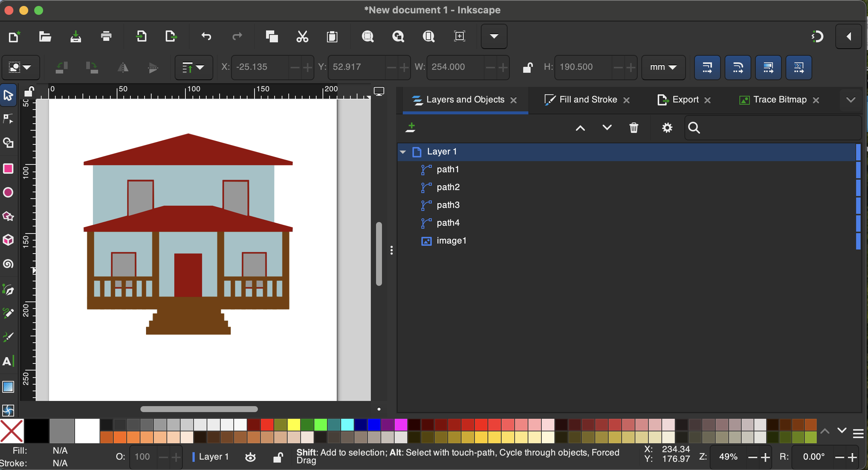The height and width of the screenshot is (470, 868).
Task: Open the toolbar overflow dropdown arrow
Action: tap(494, 36)
